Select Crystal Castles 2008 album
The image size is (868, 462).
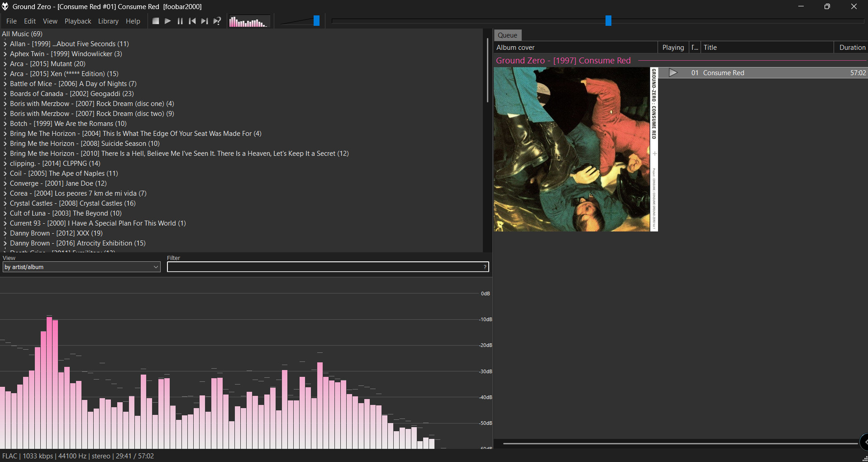pos(72,203)
